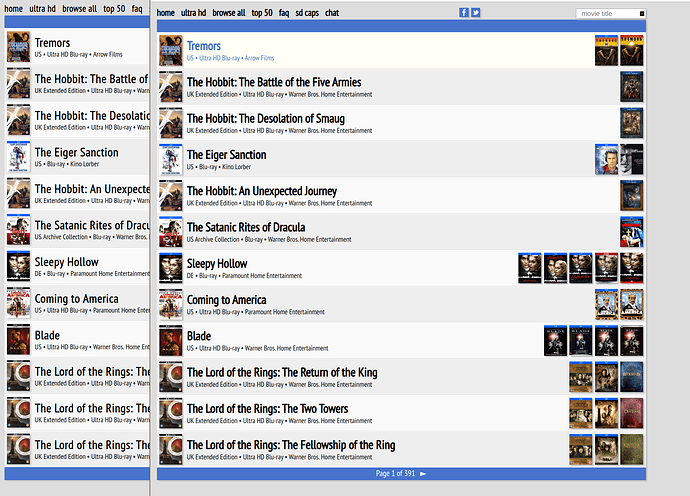Open The Satanic Rites of Dracula link

[246, 227]
